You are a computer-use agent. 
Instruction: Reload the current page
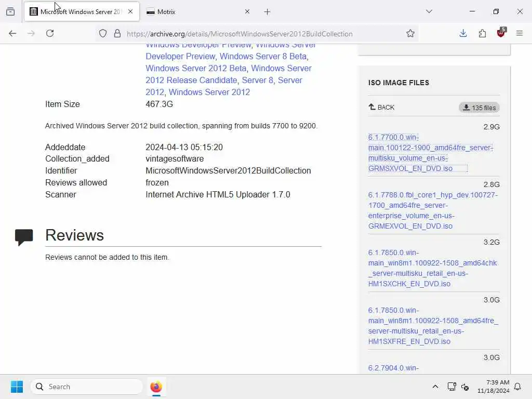click(50, 33)
